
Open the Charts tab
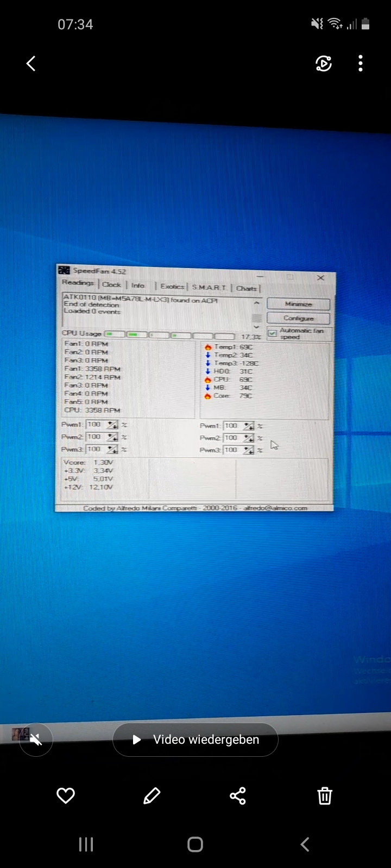246,288
